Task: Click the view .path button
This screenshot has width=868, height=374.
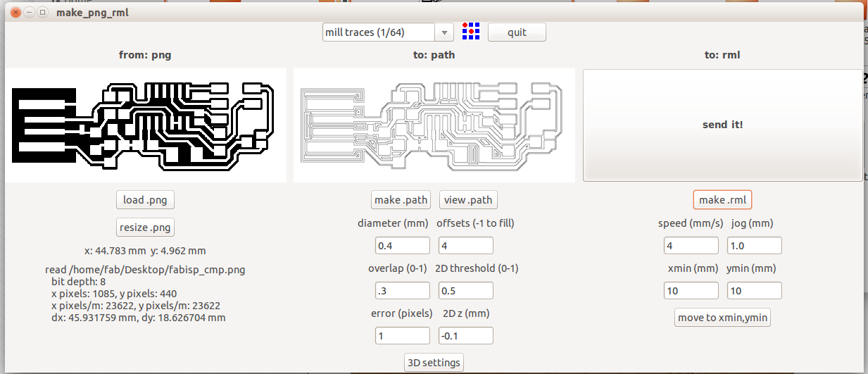Action: click(468, 200)
